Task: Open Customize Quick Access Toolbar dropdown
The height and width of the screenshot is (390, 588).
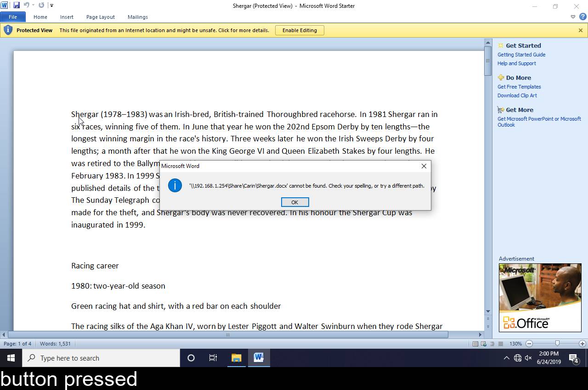Action: point(51,6)
